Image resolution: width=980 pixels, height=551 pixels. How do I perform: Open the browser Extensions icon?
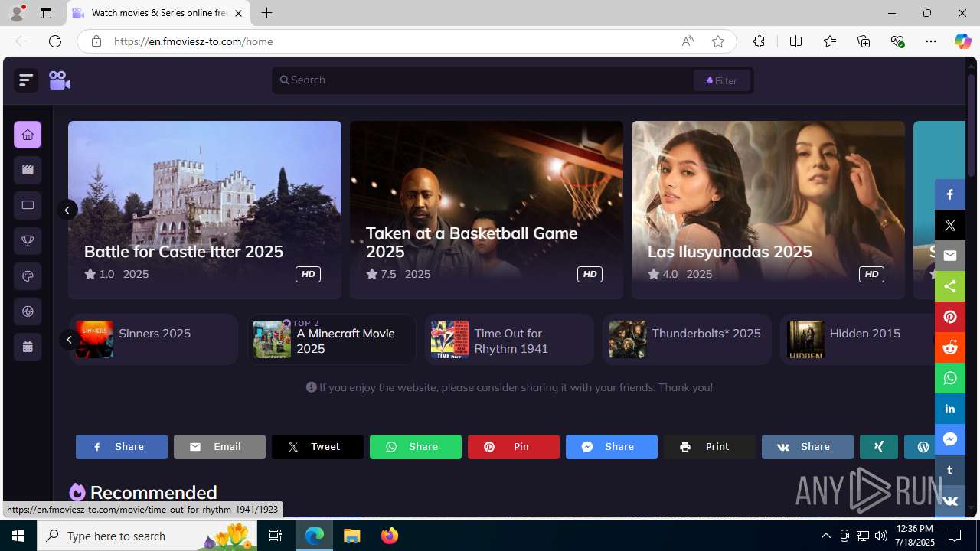point(759,41)
